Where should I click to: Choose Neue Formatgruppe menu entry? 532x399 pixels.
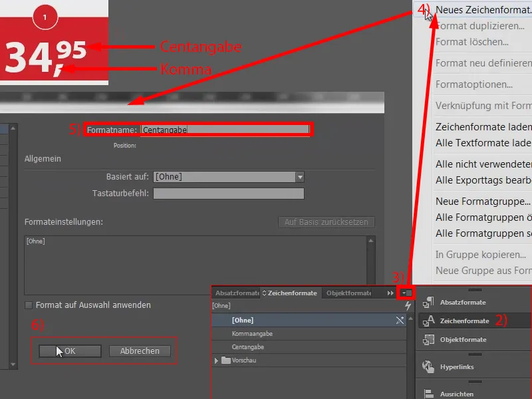483,201
